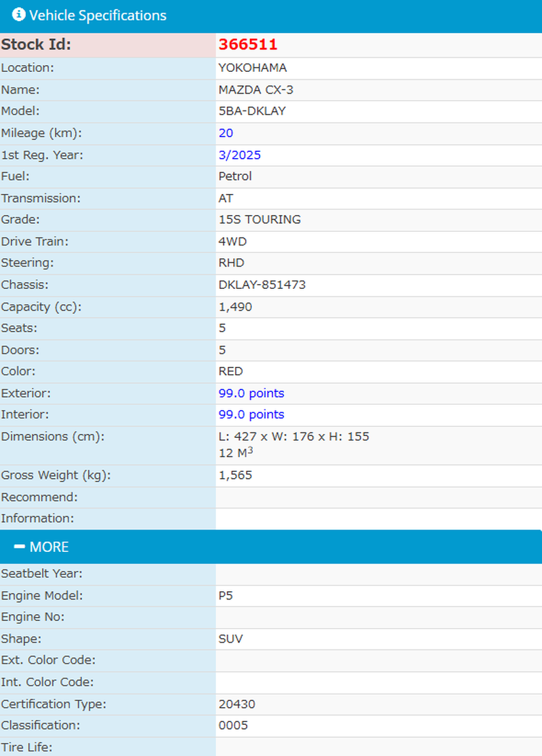Click the Gross Weight (kg): label
The width and height of the screenshot is (542, 756).
click(x=56, y=475)
